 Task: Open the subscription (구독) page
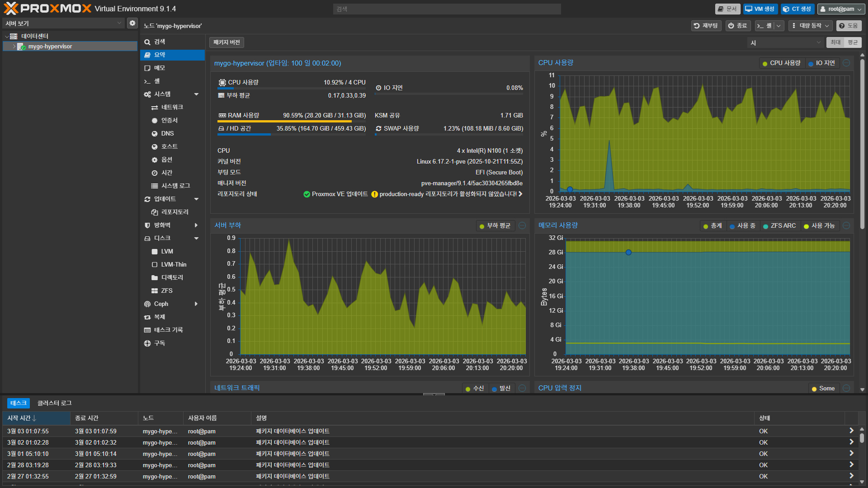[160, 343]
